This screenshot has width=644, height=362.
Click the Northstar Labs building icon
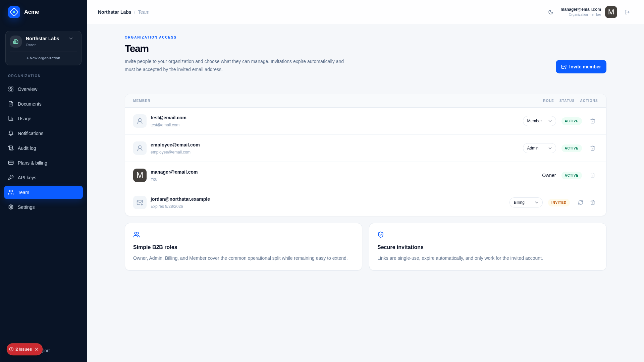(x=16, y=42)
